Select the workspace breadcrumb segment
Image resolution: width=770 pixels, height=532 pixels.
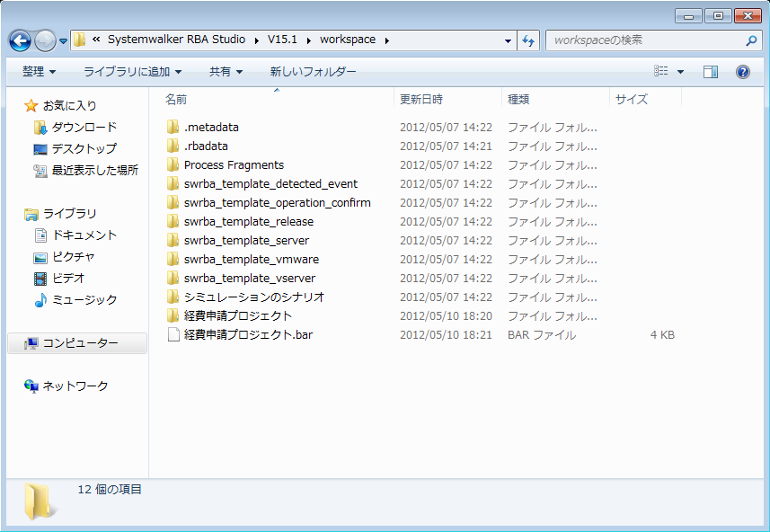click(x=348, y=40)
